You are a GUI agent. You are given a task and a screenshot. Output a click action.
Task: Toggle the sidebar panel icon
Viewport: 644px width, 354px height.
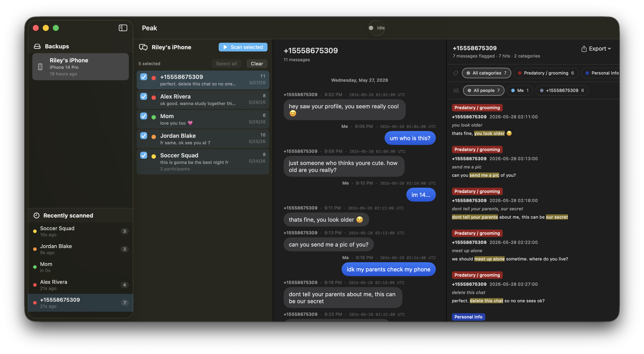pos(123,28)
